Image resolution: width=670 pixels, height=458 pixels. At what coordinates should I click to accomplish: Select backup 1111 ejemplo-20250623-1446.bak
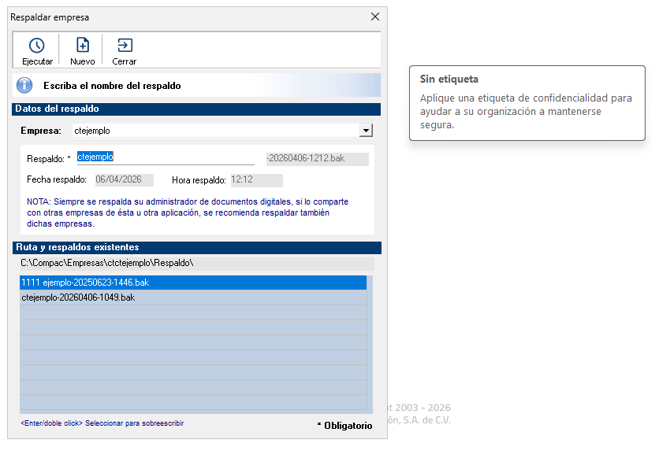click(x=193, y=282)
